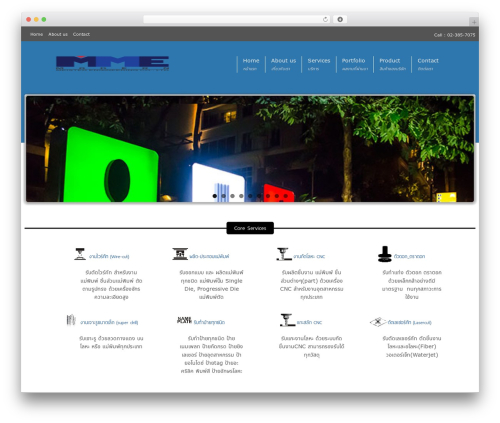This screenshot has width=500, height=423.
Task: Click the milling icon beside งานกัดโลหะ CNC
Action: 284,254
